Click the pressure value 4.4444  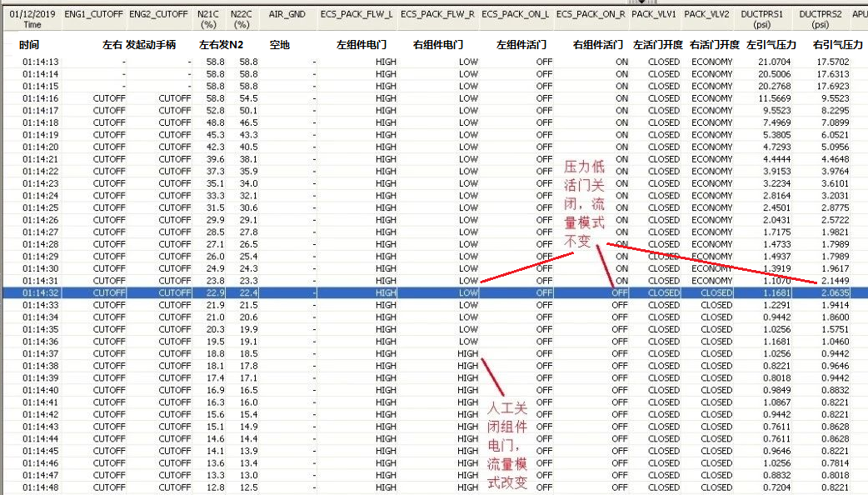click(x=776, y=159)
